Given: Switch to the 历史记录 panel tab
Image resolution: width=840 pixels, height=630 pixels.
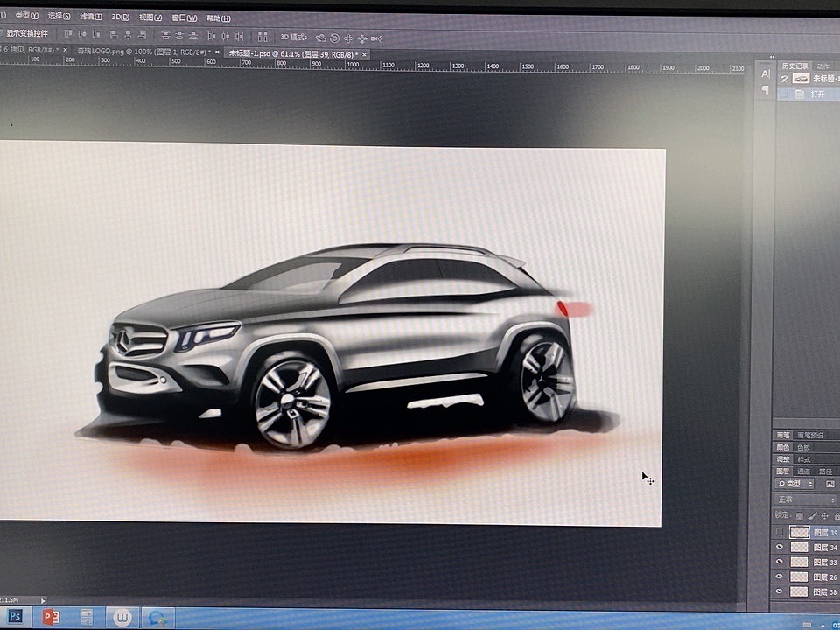Looking at the screenshot, I should 795,66.
